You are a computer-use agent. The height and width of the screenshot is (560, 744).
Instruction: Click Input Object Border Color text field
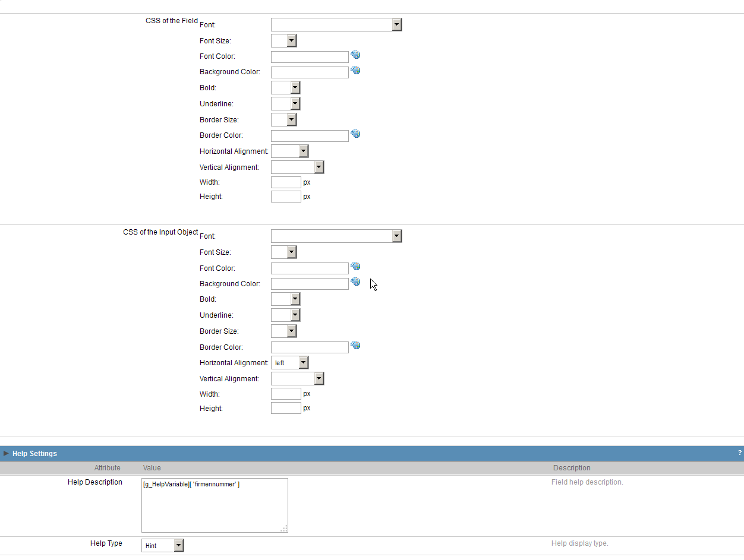coord(310,347)
